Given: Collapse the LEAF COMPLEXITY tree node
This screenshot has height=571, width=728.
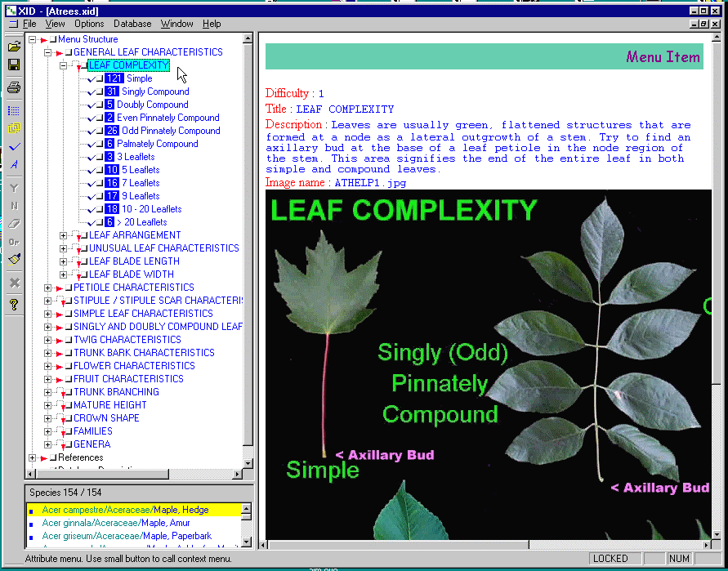Looking at the screenshot, I should pos(64,66).
